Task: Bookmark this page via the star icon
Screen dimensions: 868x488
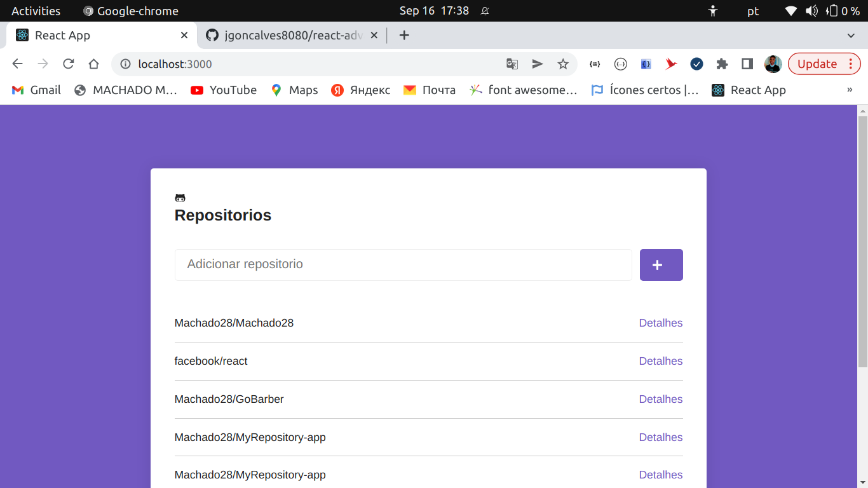Action: [563, 64]
